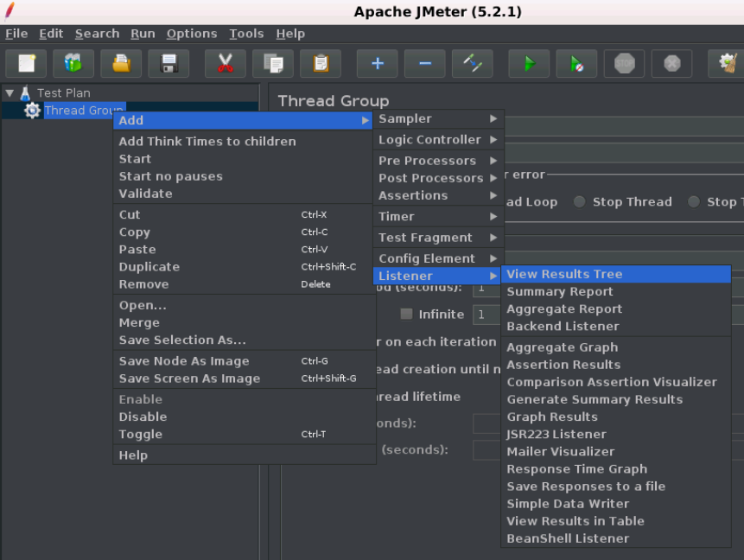Expand the Logic Controller submenu

coord(438,139)
